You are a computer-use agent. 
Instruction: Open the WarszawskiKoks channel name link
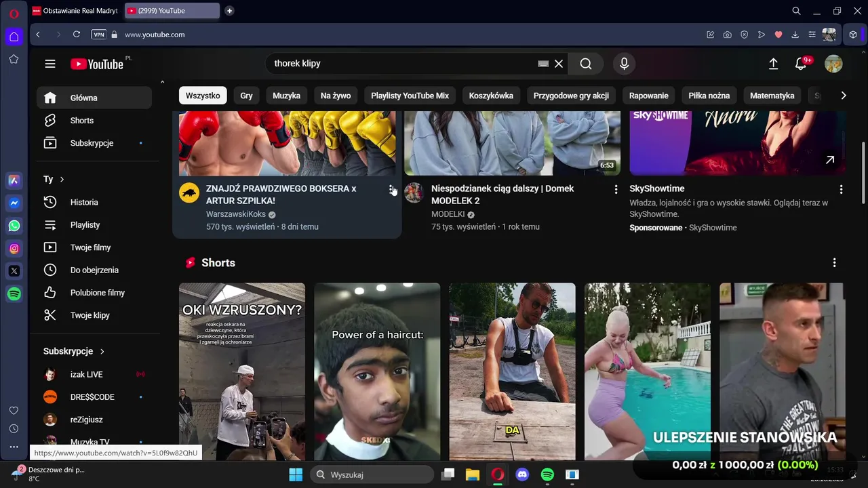[x=236, y=214]
